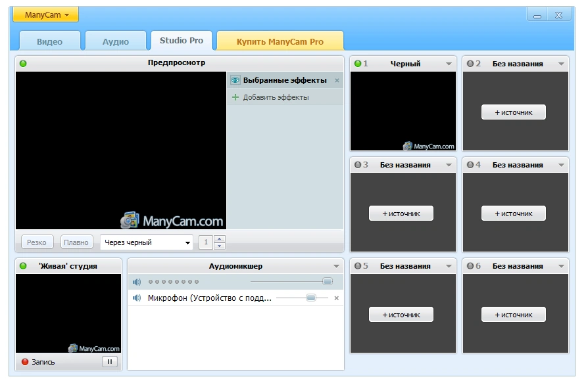
Task: Add a source to slot 6
Action: pos(514,315)
